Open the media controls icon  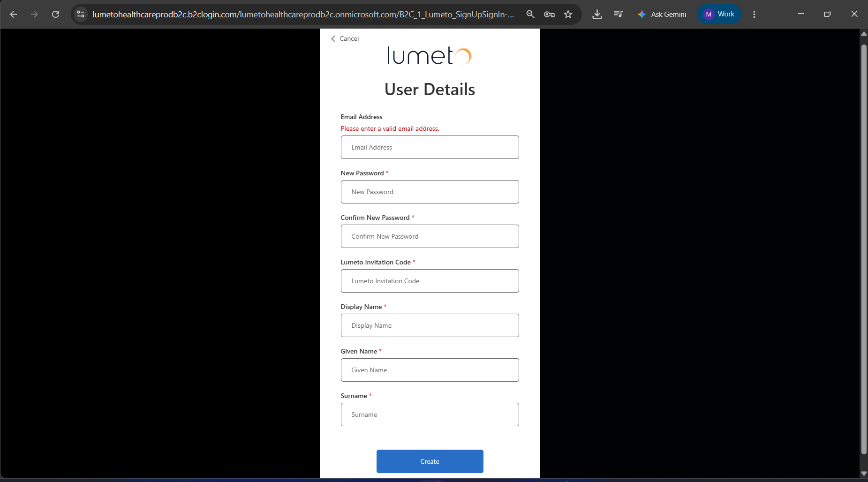click(619, 14)
